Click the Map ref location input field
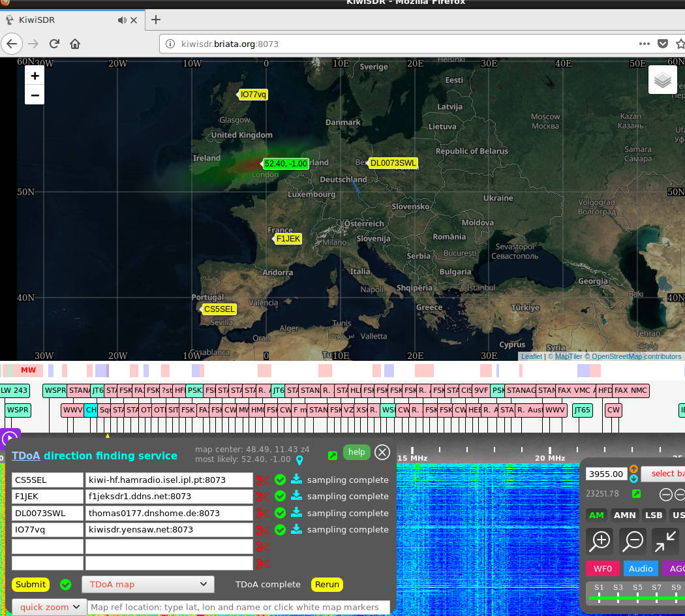 pos(238,607)
